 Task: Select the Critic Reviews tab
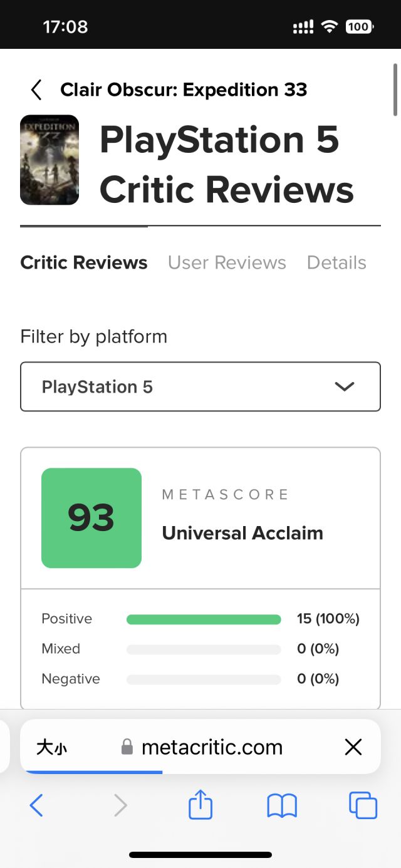[x=84, y=262]
